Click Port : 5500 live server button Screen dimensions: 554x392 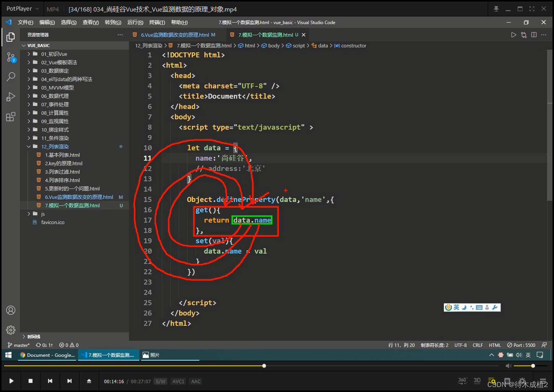click(521, 345)
